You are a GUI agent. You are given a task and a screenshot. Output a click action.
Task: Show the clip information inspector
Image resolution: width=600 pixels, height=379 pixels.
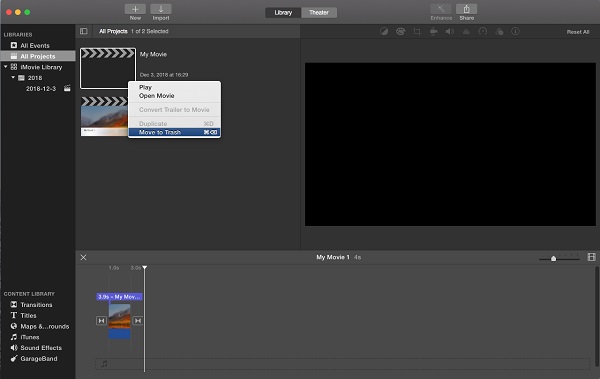[x=515, y=31]
